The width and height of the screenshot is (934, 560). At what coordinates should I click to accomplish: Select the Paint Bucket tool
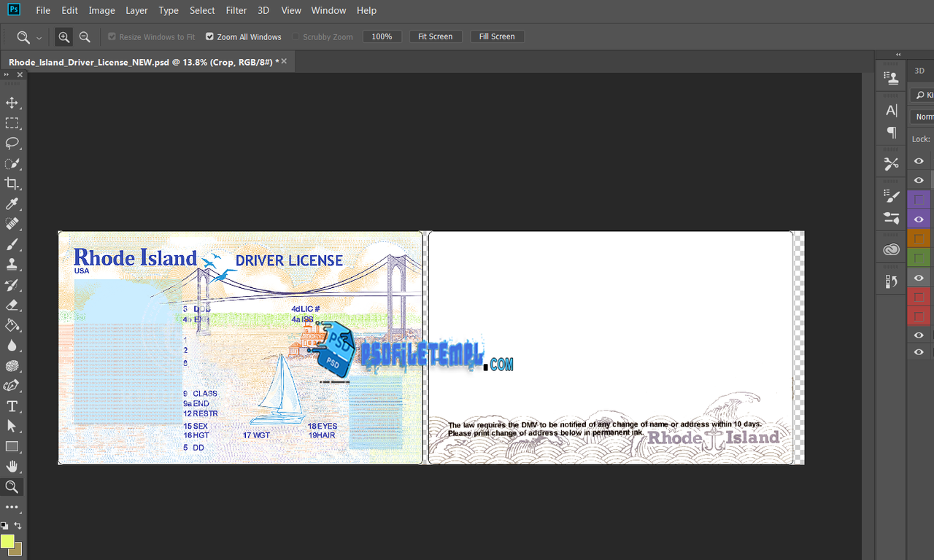12,325
